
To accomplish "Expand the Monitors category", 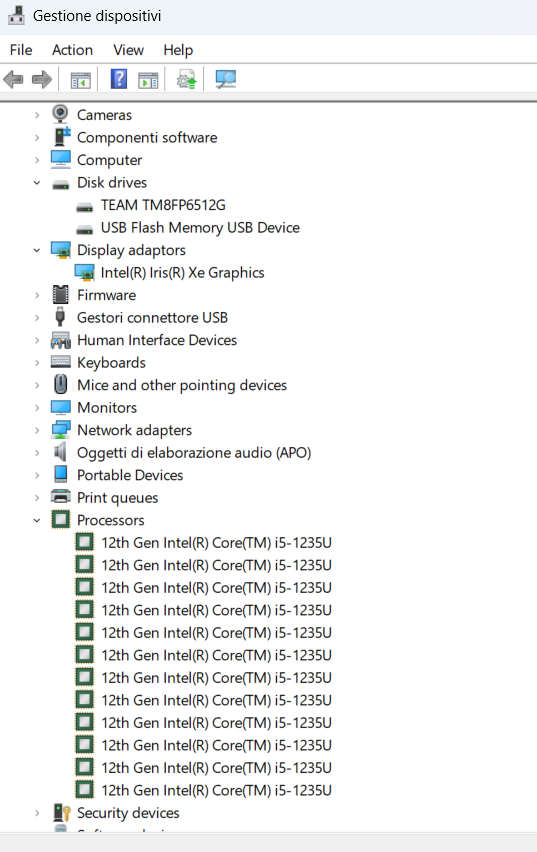I will tap(37, 408).
